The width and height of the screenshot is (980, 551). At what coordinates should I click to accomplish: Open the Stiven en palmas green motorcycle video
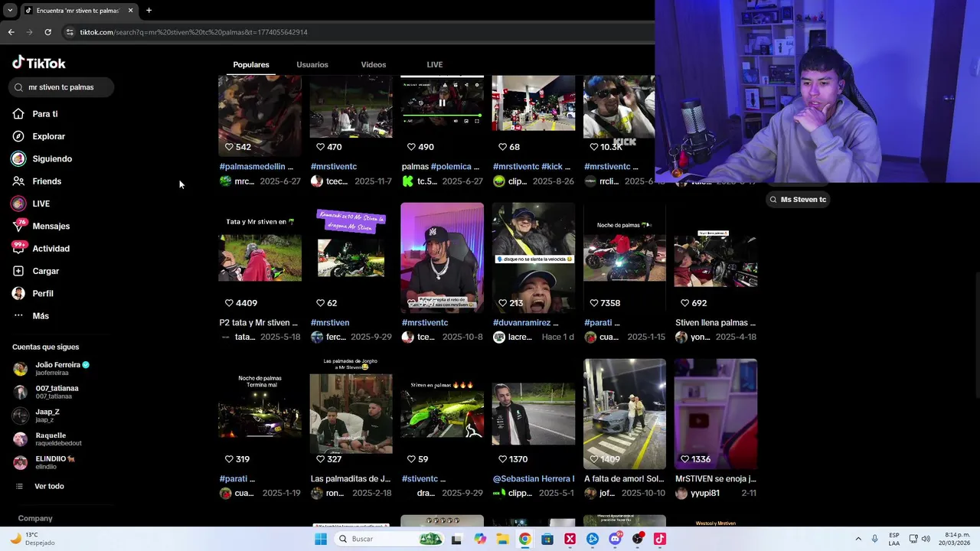(443, 413)
